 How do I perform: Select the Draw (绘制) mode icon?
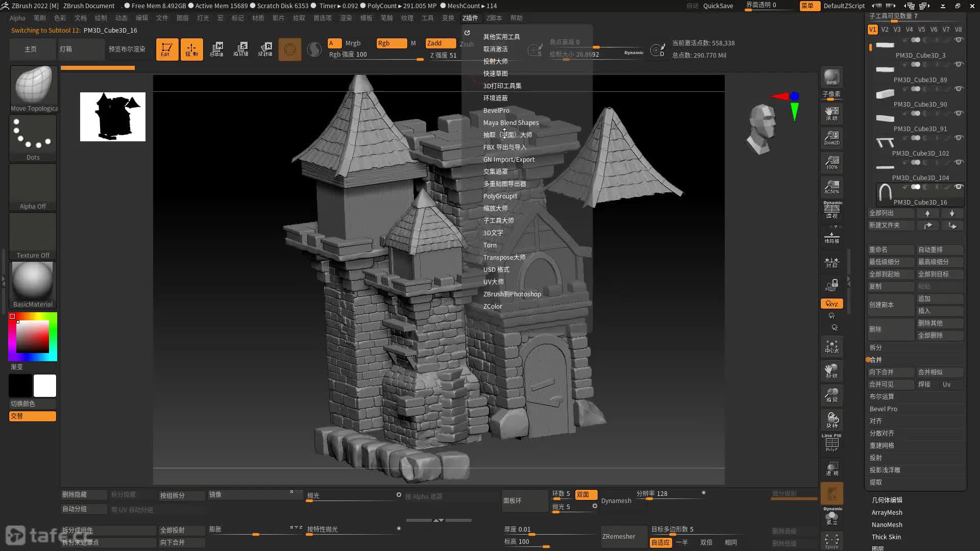(191, 49)
